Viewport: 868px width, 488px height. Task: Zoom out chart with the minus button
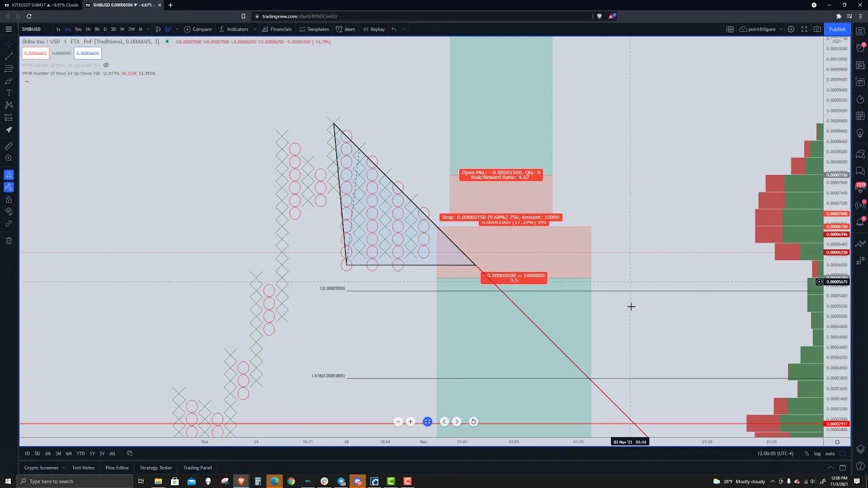click(x=398, y=422)
